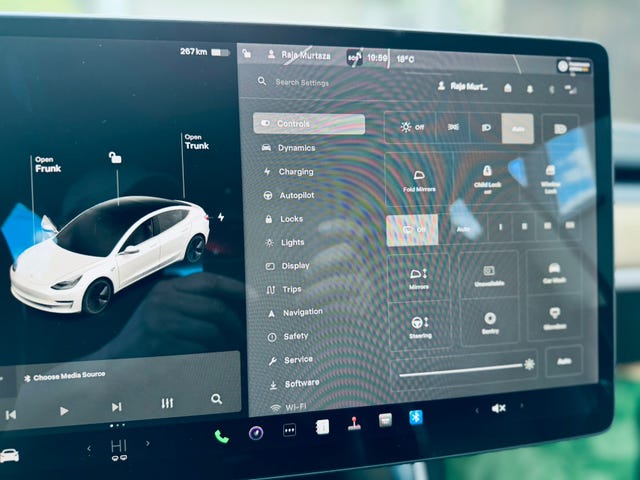Go to Autopilot settings
Image resolution: width=640 pixels, height=480 pixels.
point(289,196)
